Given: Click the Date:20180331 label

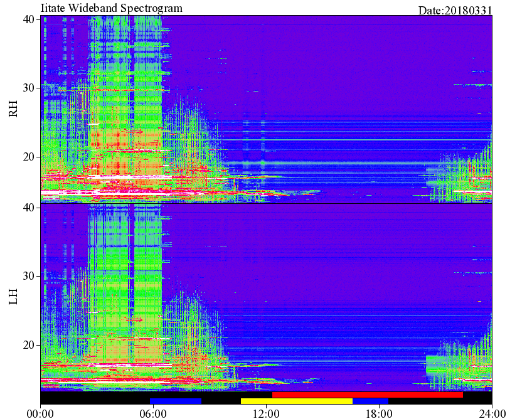Looking at the screenshot, I should (x=455, y=11).
